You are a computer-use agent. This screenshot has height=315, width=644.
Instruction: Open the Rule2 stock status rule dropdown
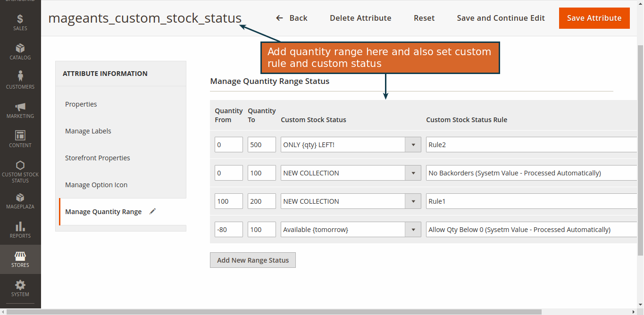531,145
